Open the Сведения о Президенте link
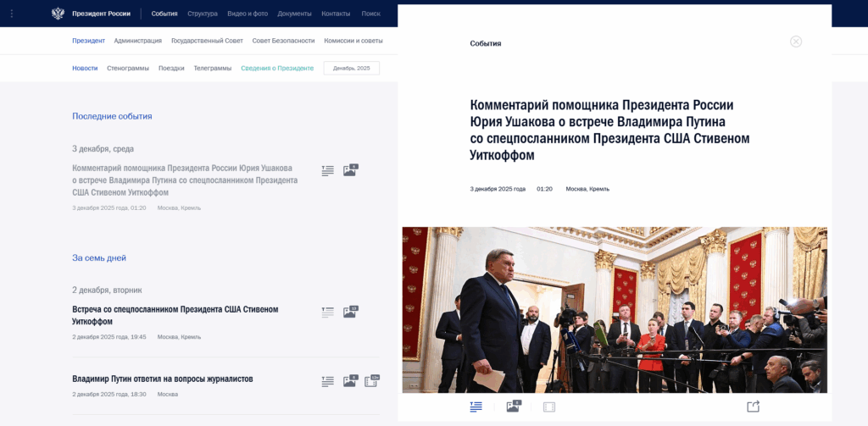Image resolution: width=868 pixels, height=426 pixels. 277,68
